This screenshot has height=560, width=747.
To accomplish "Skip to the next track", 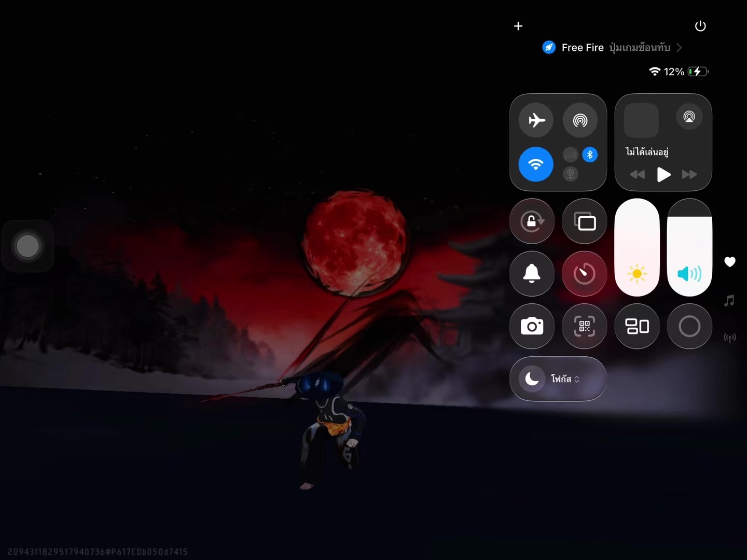I will pos(689,175).
